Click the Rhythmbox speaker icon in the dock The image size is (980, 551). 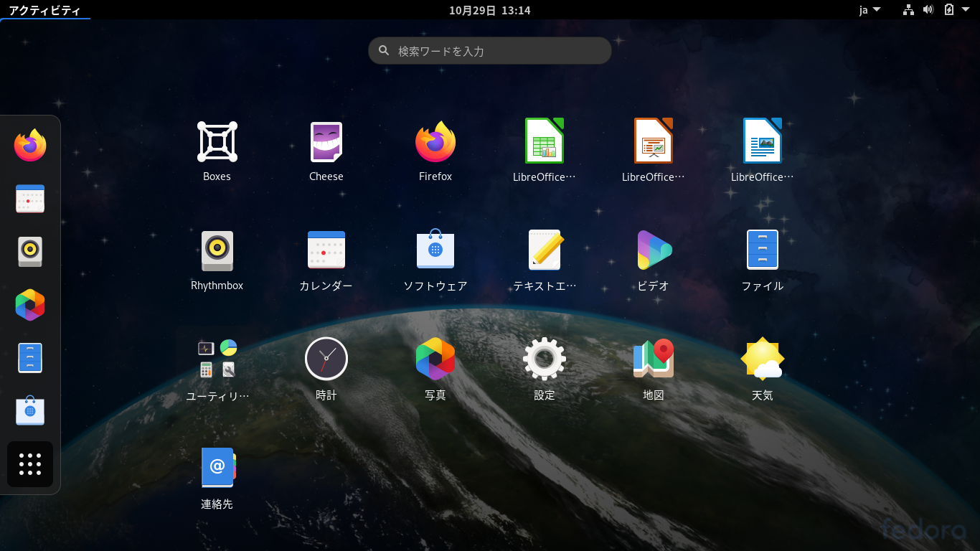30,252
